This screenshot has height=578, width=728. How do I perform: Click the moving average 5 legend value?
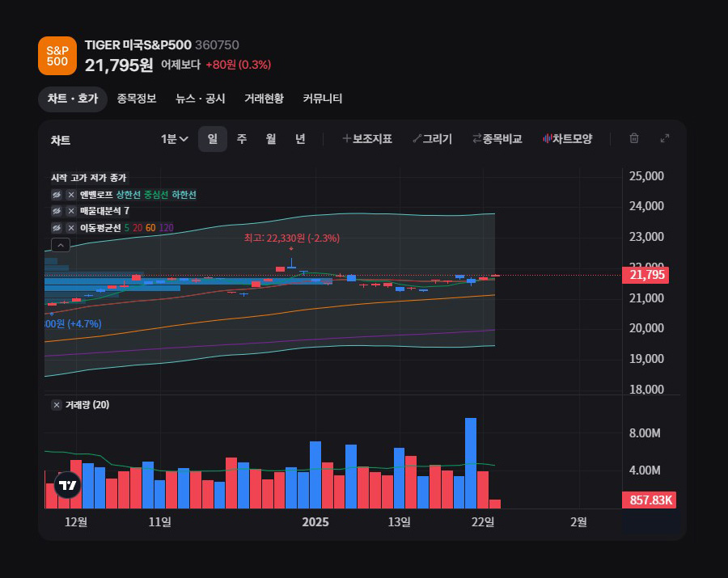click(127, 228)
